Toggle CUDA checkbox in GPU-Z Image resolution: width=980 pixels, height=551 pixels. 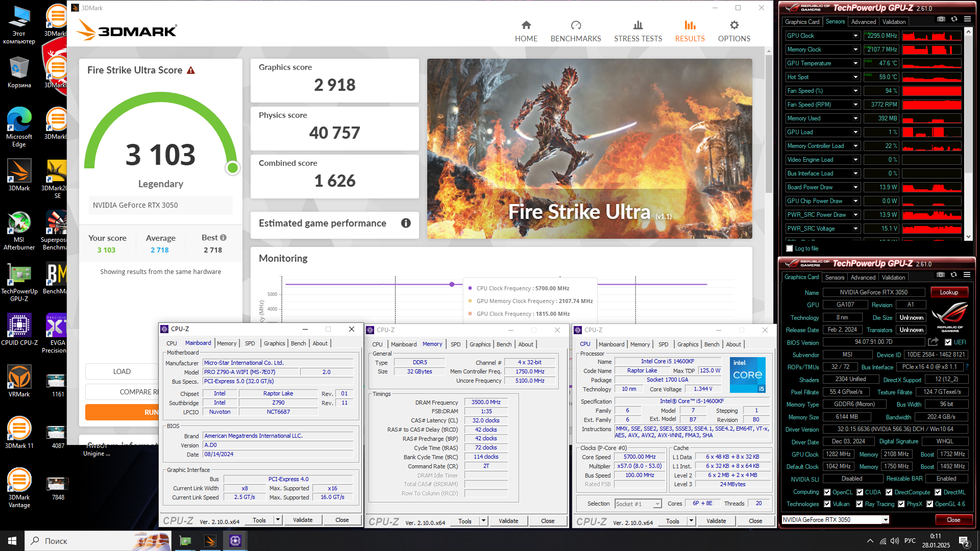(x=860, y=492)
